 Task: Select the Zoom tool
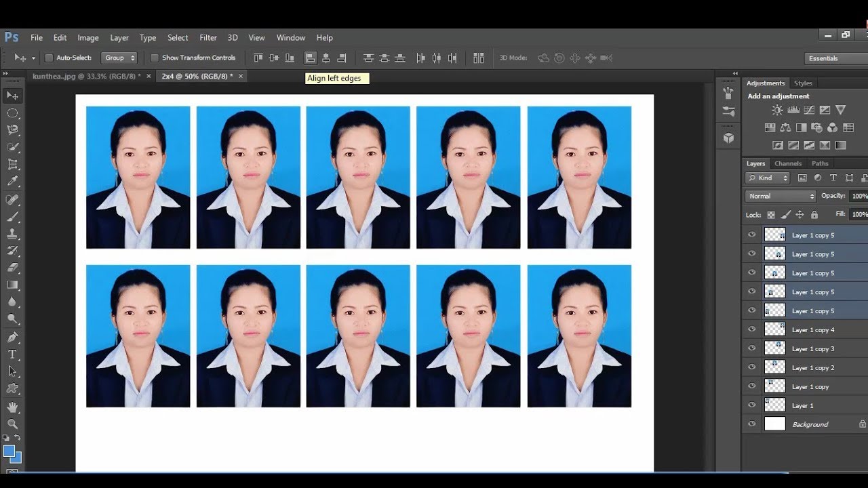point(12,424)
